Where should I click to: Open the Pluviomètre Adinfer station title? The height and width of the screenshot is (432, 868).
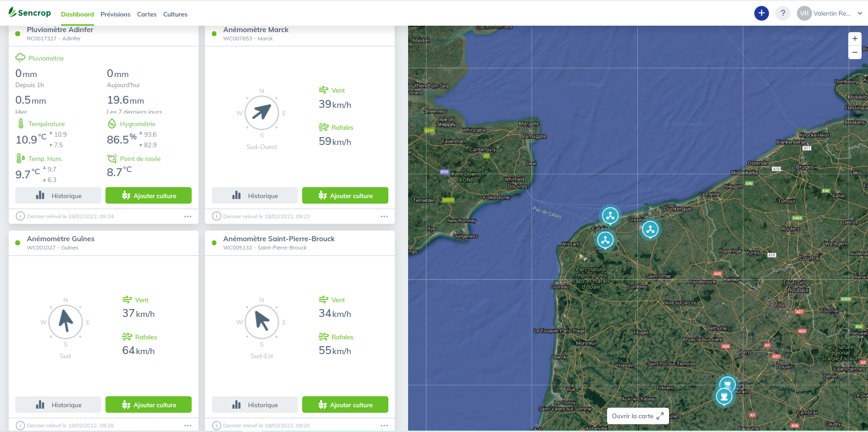[x=60, y=30]
